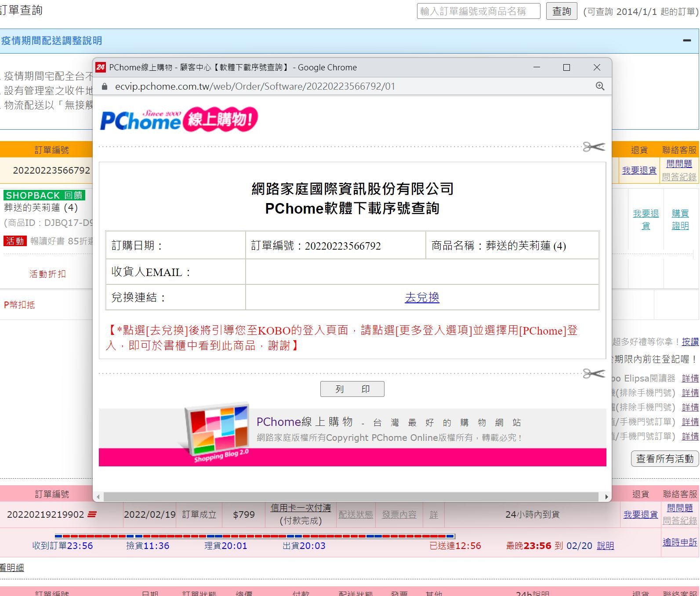Focus the order number search input field

(478, 11)
